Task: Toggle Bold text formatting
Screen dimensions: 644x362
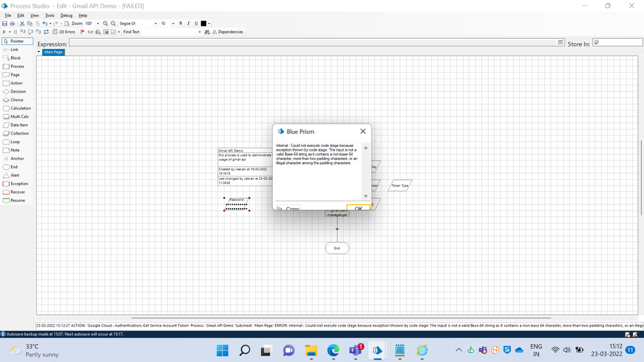Action: (181, 24)
